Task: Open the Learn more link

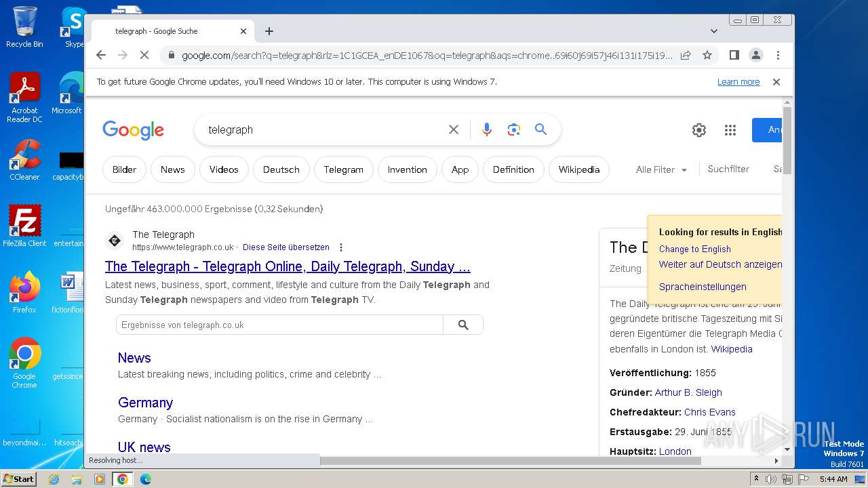Action: coord(738,82)
